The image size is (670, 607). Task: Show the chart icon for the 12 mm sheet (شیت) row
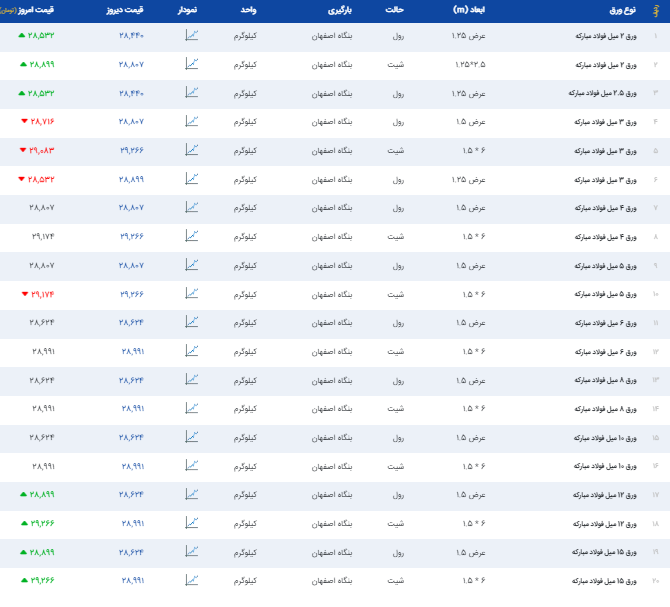click(192, 524)
